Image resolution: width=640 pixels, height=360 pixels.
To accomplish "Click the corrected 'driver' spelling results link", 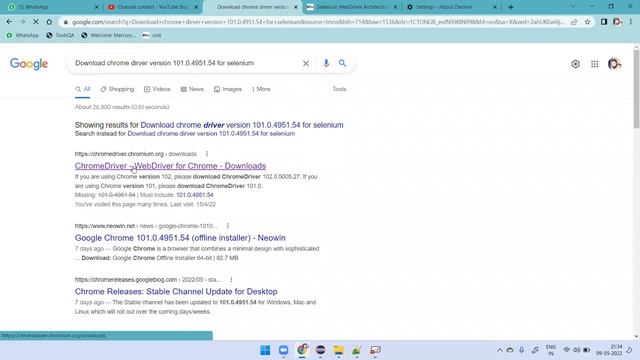I will coord(242,125).
